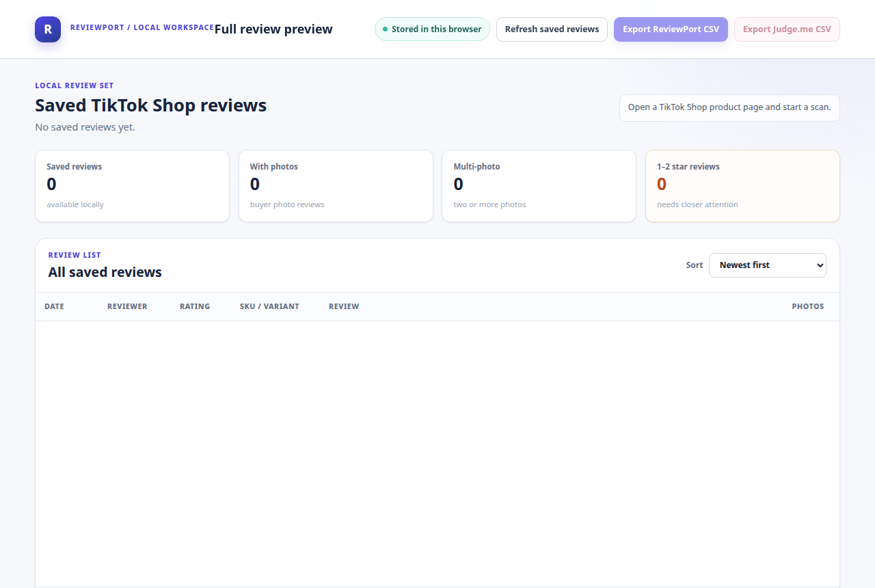Image resolution: width=875 pixels, height=588 pixels.
Task: Click the ReviewPort R logo icon
Action: 48,29
